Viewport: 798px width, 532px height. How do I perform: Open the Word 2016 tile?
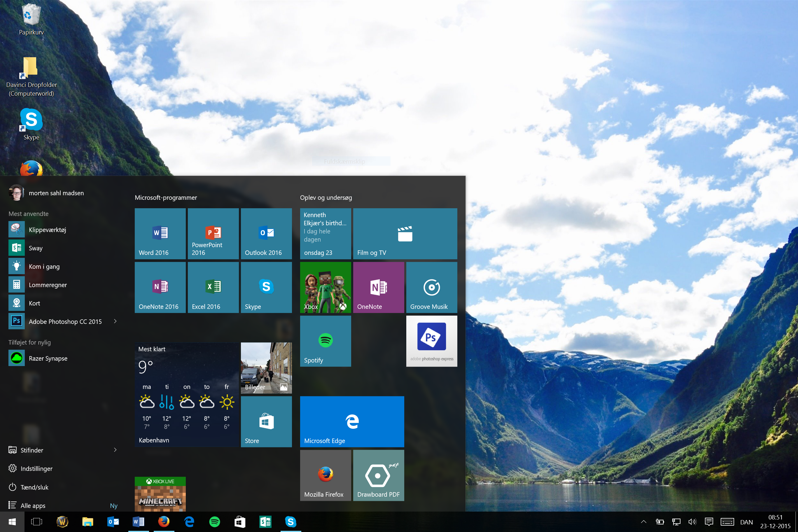[160, 233]
